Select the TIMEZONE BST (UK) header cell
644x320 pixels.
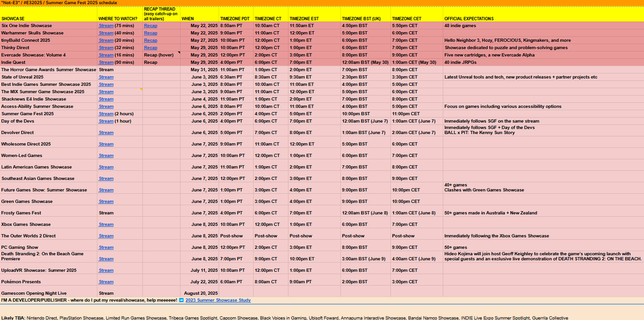[365, 14]
